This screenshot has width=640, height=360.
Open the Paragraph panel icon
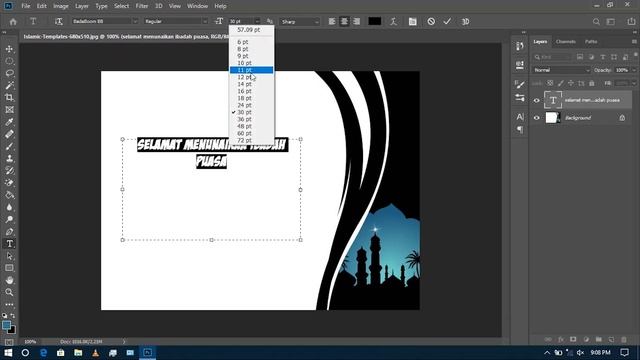[x=520, y=130]
